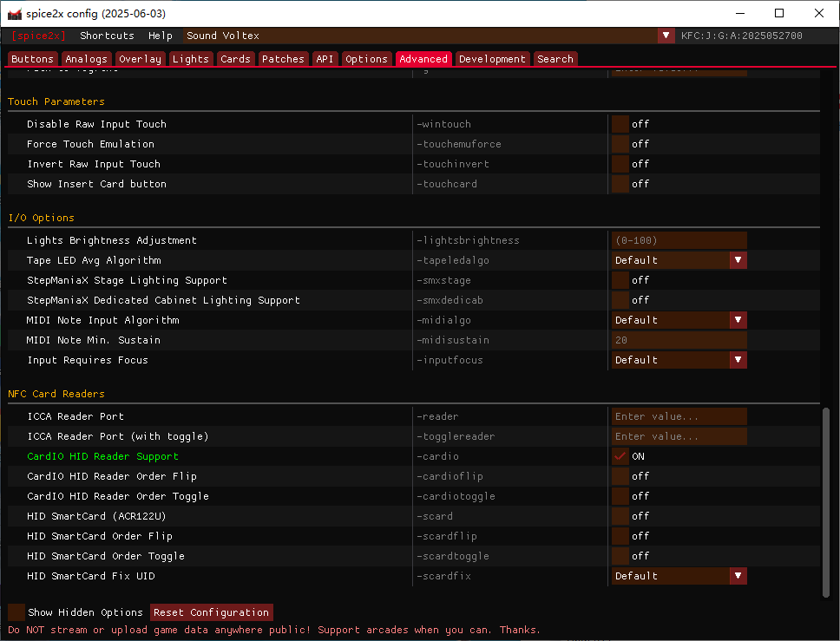The image size is (840, 641).
Task: Open the Help menu
Action: click(x=160, y=36)
